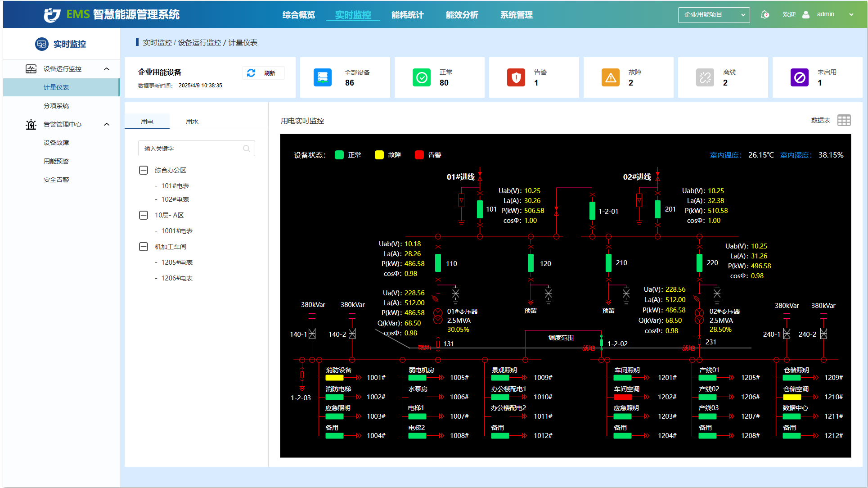The height and width of the screenshot is (488, 868).
Task: Click the 刷新 refresh button
Action: pos(264,73)
